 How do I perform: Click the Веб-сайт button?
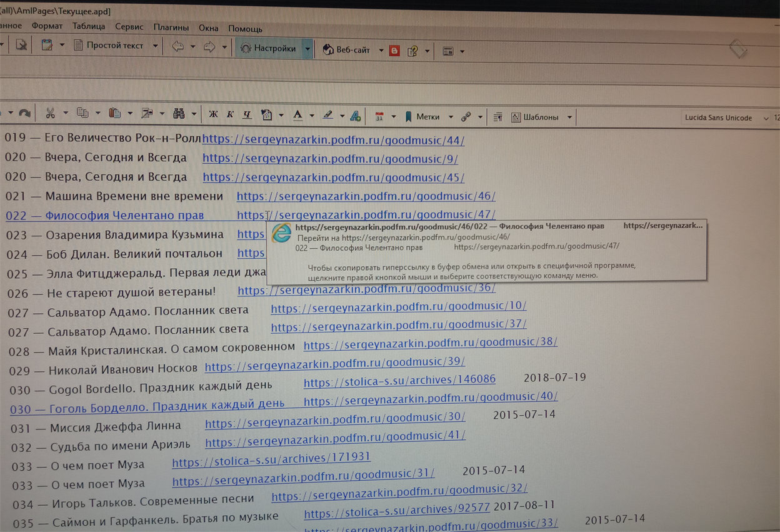[347, 49]
